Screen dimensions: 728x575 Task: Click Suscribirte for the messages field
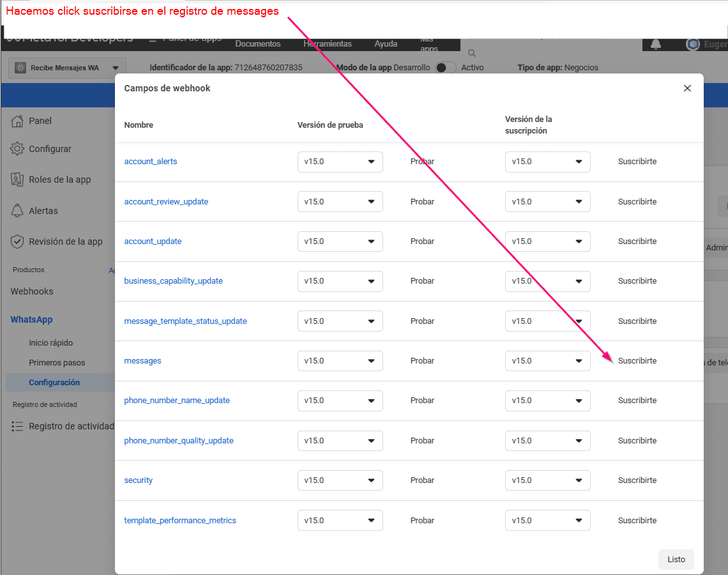click(637, 361)
